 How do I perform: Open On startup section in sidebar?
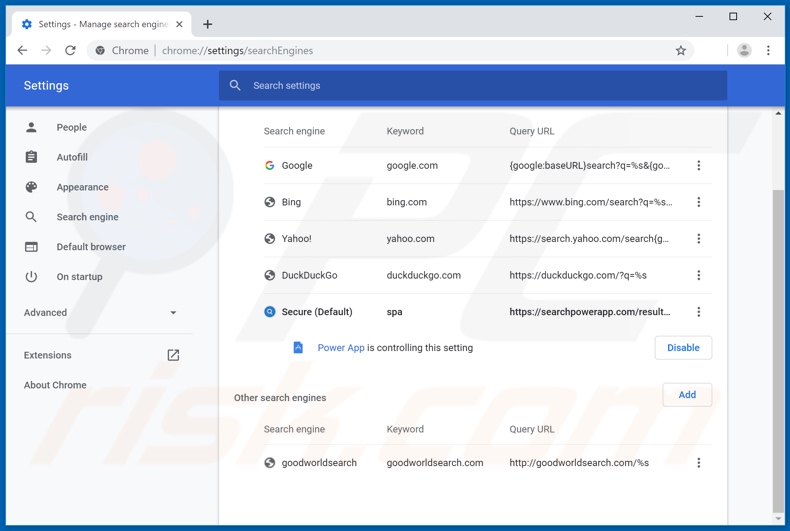pos(80,277)
